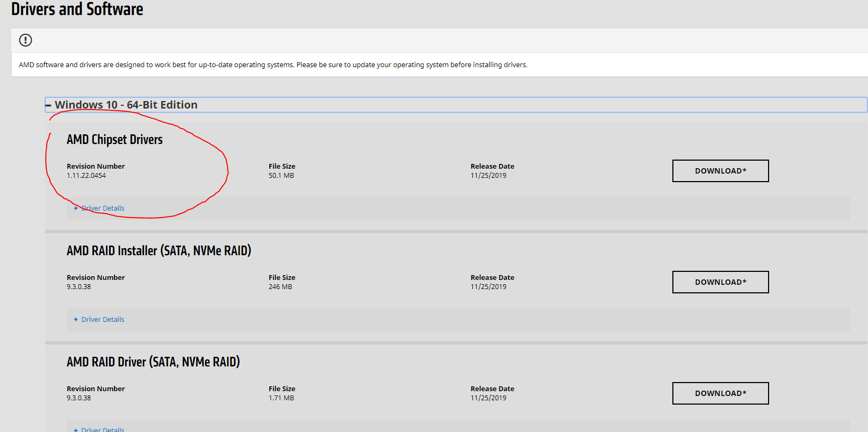Image resolution: width=868 pixels, height=432 pixels.
Task: Click Release Date label under AMD RAID Driver
Action: pyautogui.click(x=492, y=389)
